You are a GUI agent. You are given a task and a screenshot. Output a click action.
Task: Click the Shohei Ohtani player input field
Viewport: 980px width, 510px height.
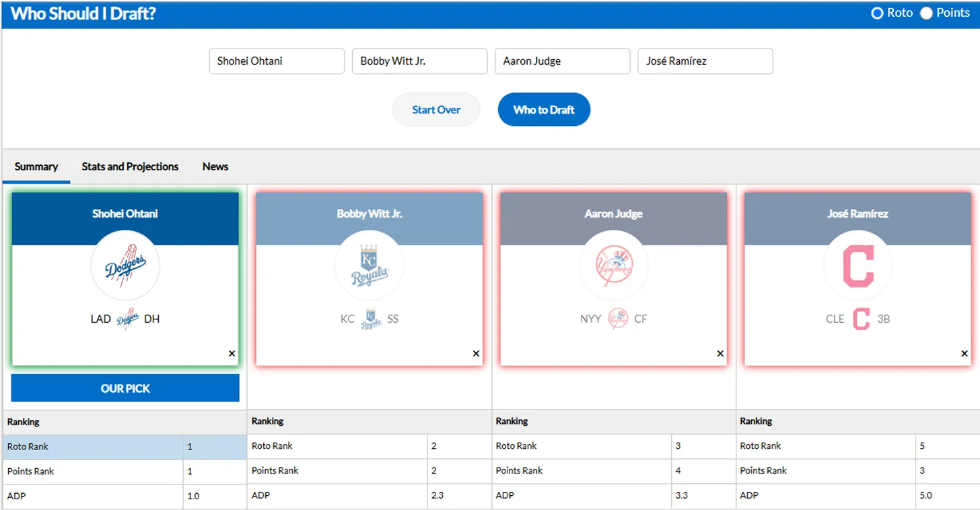277,61
